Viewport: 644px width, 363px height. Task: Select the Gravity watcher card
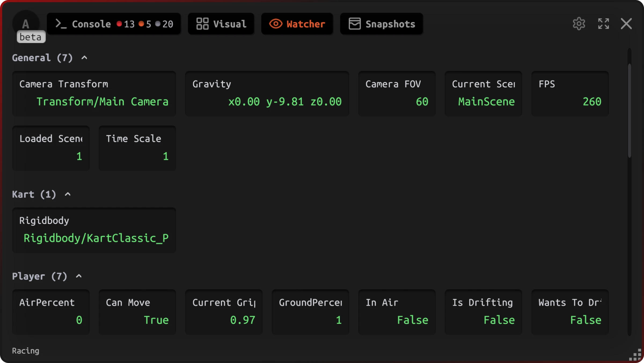coord(267,93)
